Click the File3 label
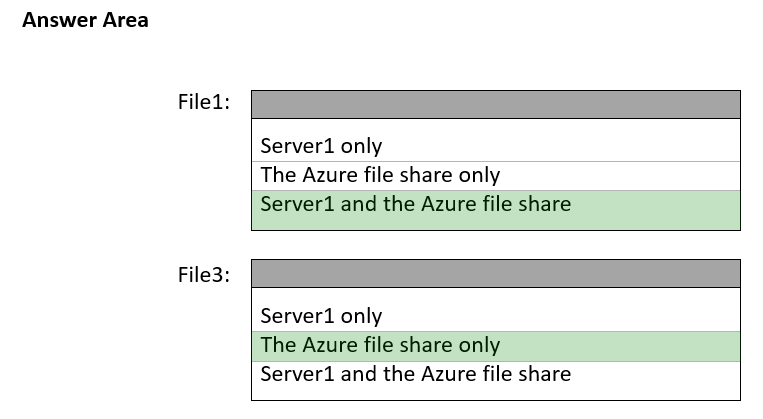Screen dimensions: 763x419 tap(203, 274)
